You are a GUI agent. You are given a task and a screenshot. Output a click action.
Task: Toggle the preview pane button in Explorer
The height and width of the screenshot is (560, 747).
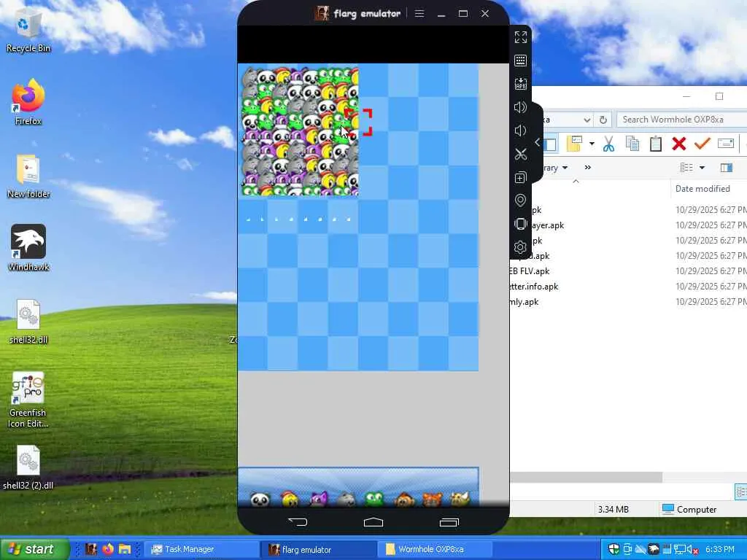click(x=727, y=168)
